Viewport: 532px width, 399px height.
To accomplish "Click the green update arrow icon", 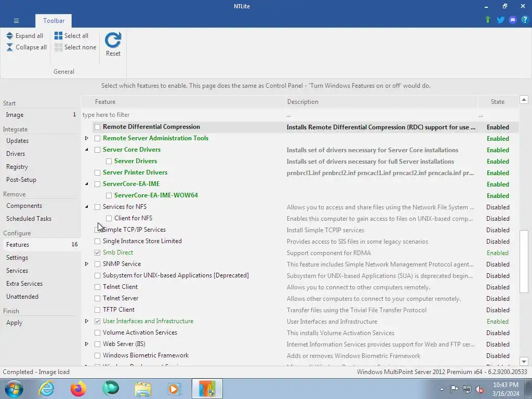I will point(488,20).
